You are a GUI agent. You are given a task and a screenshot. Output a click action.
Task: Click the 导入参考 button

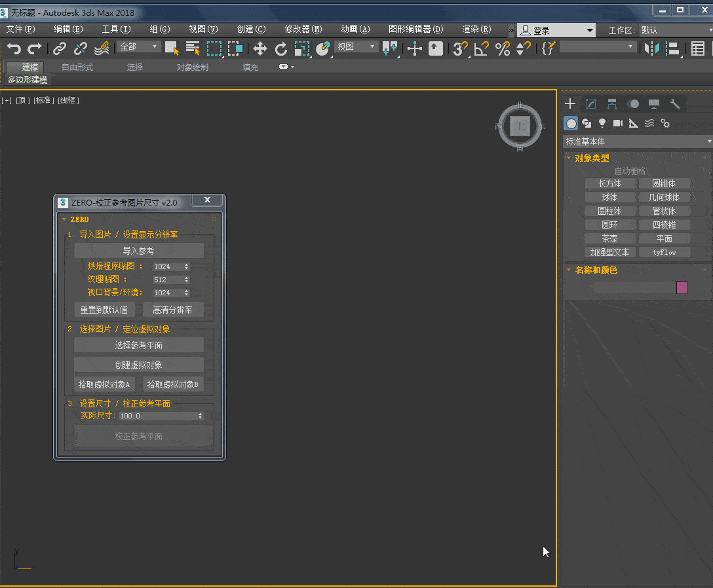coord(138,251)
